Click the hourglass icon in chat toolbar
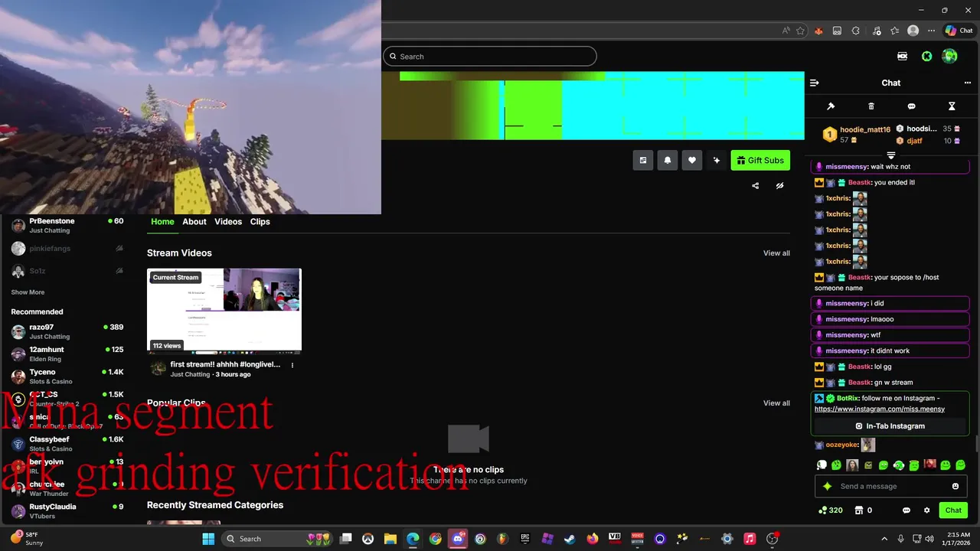Viewport: 980px width, 551px height. [x=952, y=106]
